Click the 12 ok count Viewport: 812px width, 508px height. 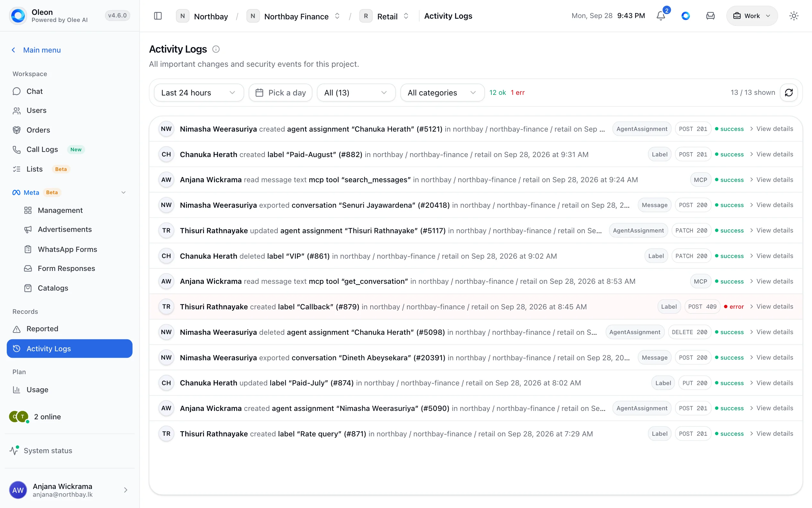pos(497,92)
